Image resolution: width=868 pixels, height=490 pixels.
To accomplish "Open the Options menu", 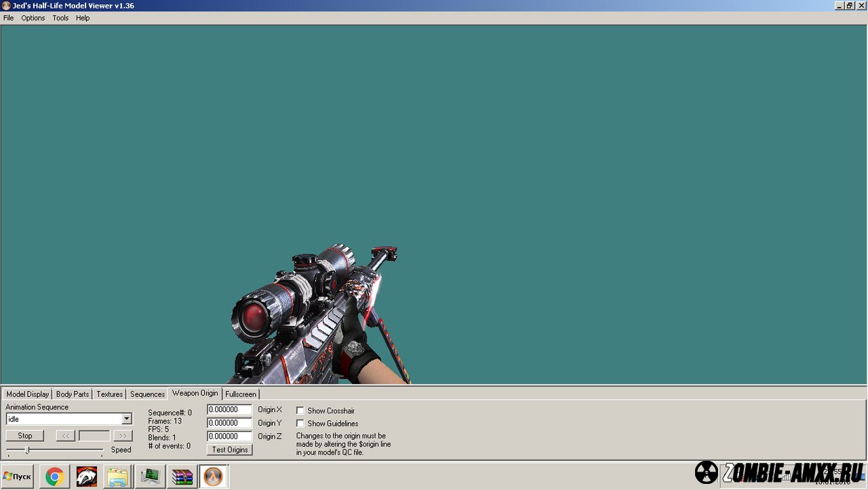I will [33, 18].
